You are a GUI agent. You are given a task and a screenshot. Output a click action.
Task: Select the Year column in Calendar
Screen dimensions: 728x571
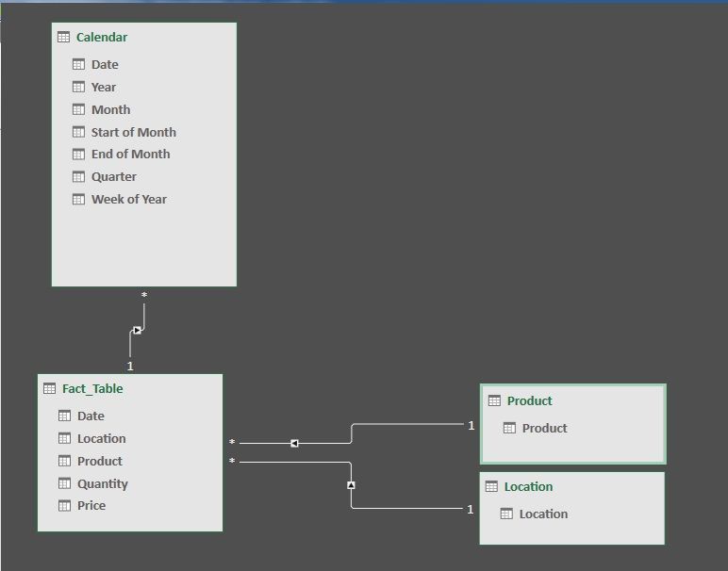[x=104, y=88]
